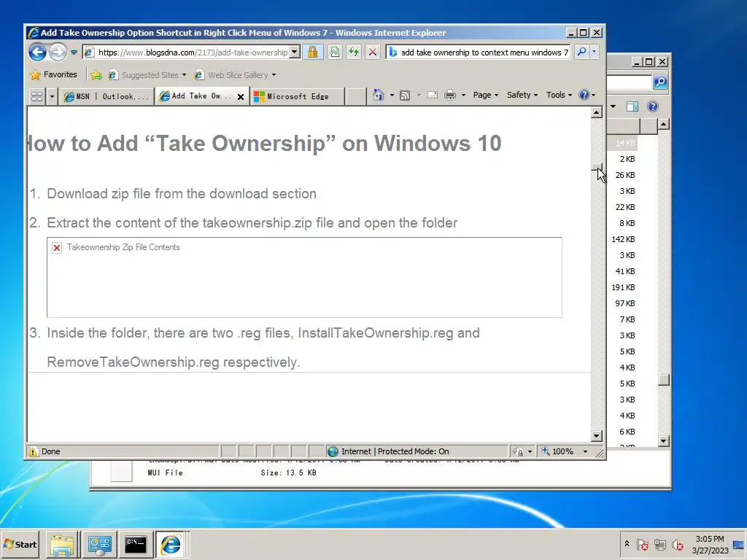The width and height of the screenshot is (747, 560).
Task: Refresh the page with the green arrows
Action: tap(354, 52)
